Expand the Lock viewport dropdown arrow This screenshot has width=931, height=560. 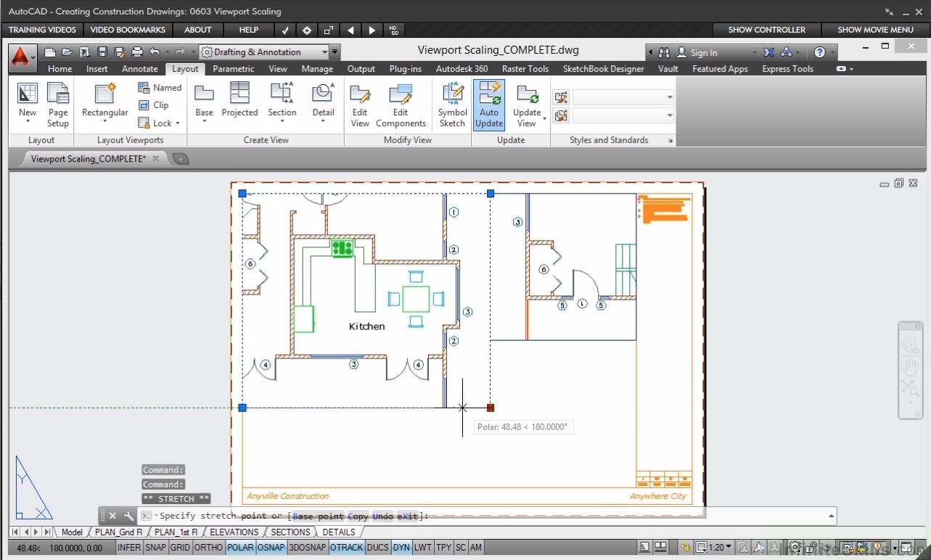point(177,123)
